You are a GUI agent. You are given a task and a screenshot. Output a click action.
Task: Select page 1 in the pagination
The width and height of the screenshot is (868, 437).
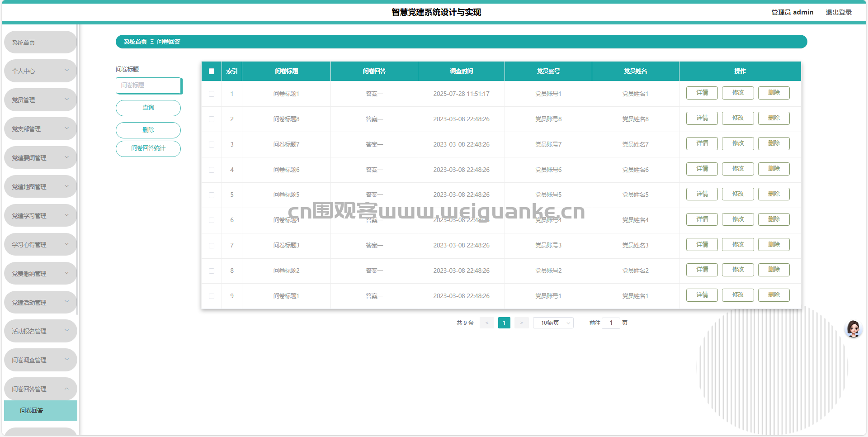tap(504, 323)
